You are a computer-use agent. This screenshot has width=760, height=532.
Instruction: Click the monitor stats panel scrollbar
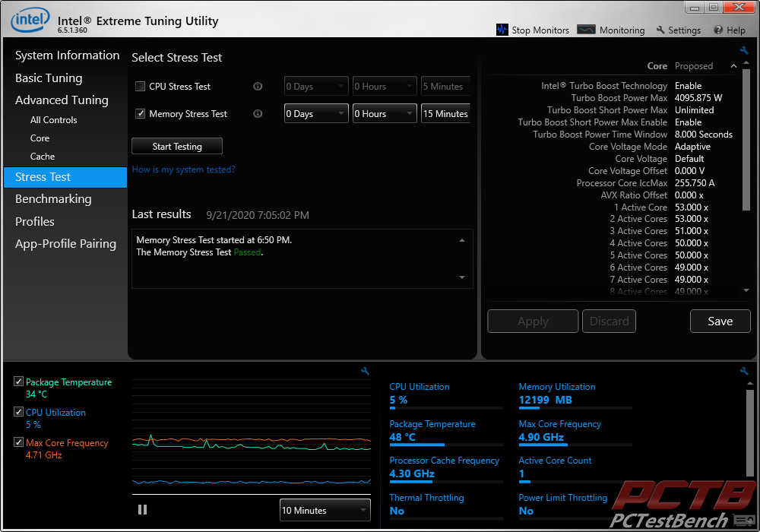click(750, 434)
